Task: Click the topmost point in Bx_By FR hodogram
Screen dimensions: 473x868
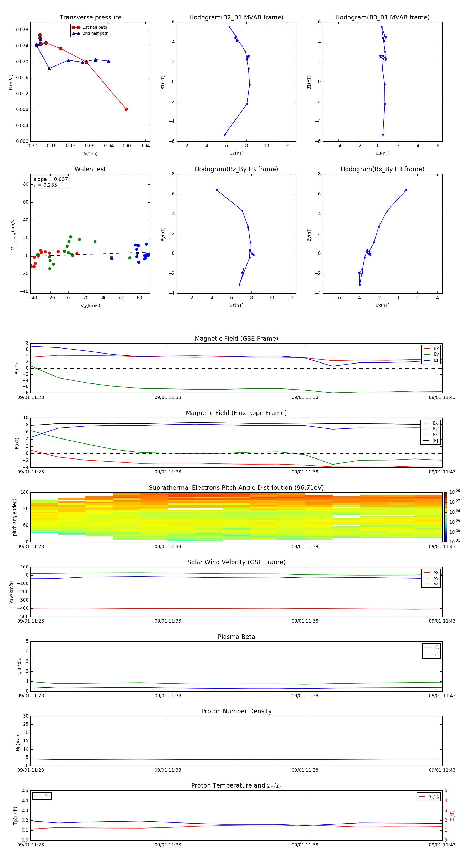Action: [406, 190]
